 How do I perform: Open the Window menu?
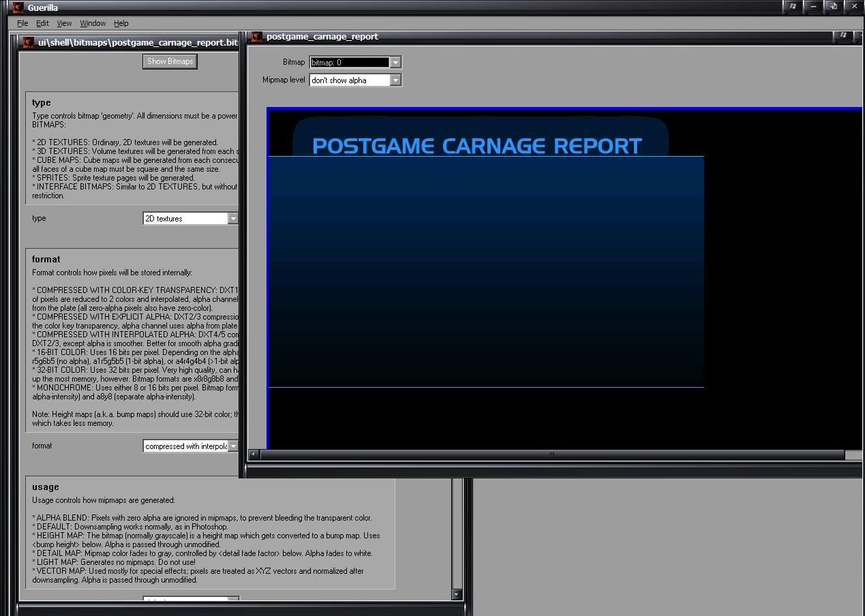pos(93,23)
